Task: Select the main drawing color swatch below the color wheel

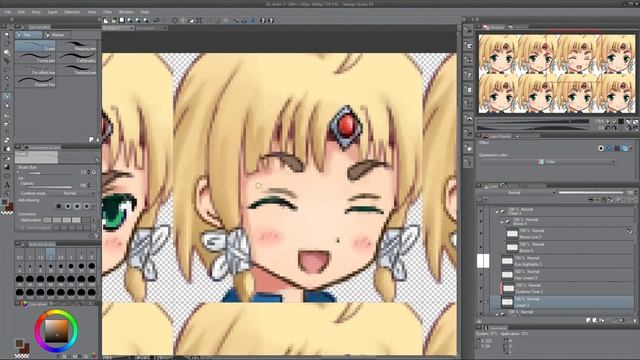Action: point(19,343)
